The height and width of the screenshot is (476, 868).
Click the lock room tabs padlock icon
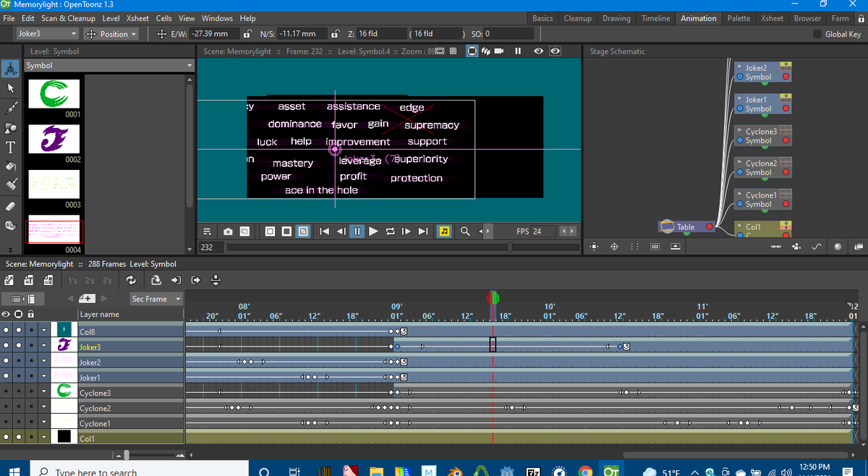(861, 18)
